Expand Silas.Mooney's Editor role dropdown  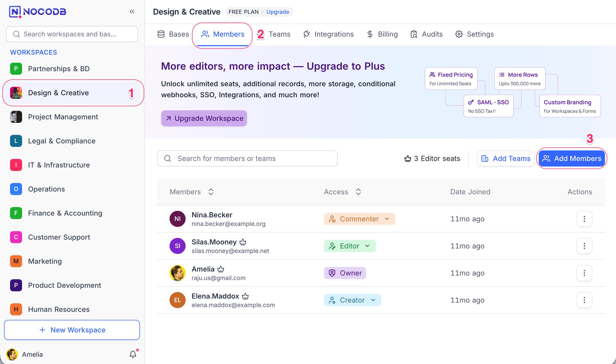point(350,246)
